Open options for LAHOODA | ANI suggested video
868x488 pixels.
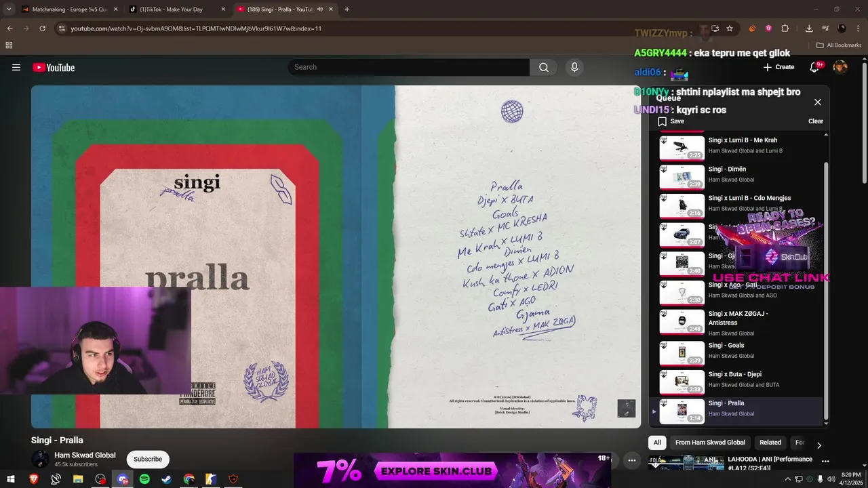click(825, 461)
